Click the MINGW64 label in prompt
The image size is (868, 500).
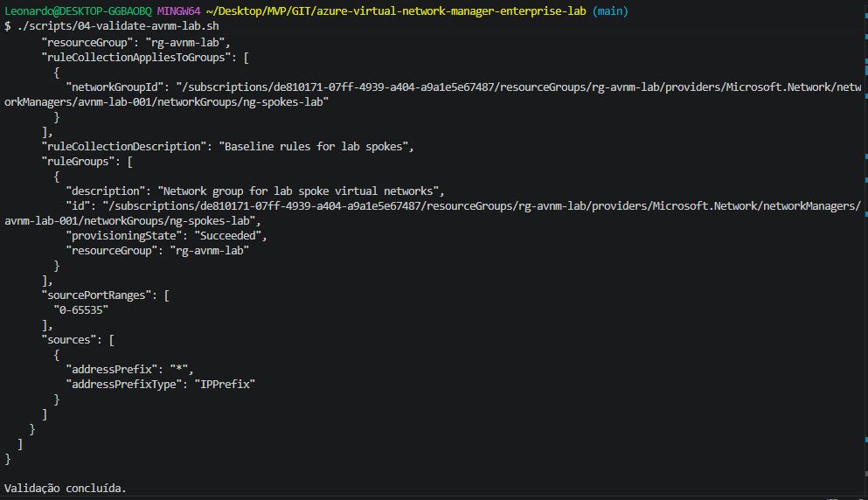(179, 11)
